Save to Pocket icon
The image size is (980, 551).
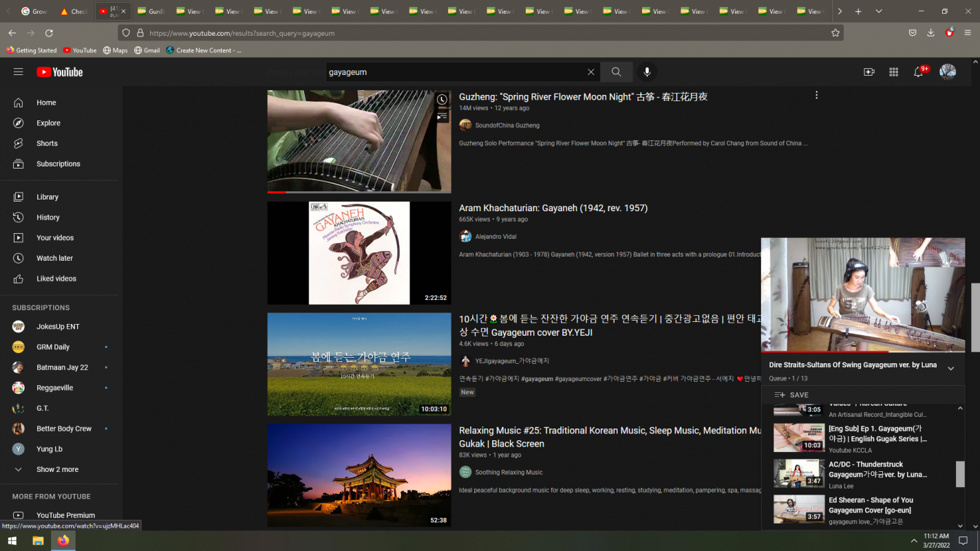click(912, 33)
